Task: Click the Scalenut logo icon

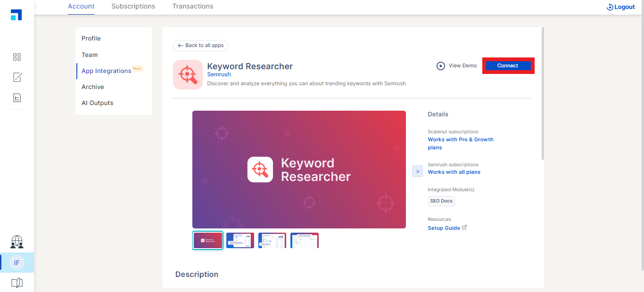Action: [x=17, y=15]
